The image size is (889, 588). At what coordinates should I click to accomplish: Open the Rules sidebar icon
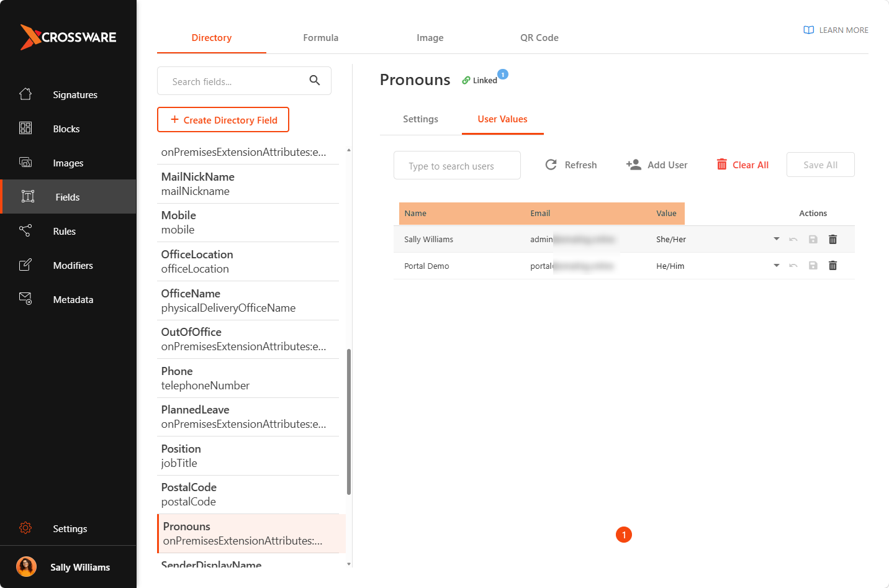coord(25,230)
